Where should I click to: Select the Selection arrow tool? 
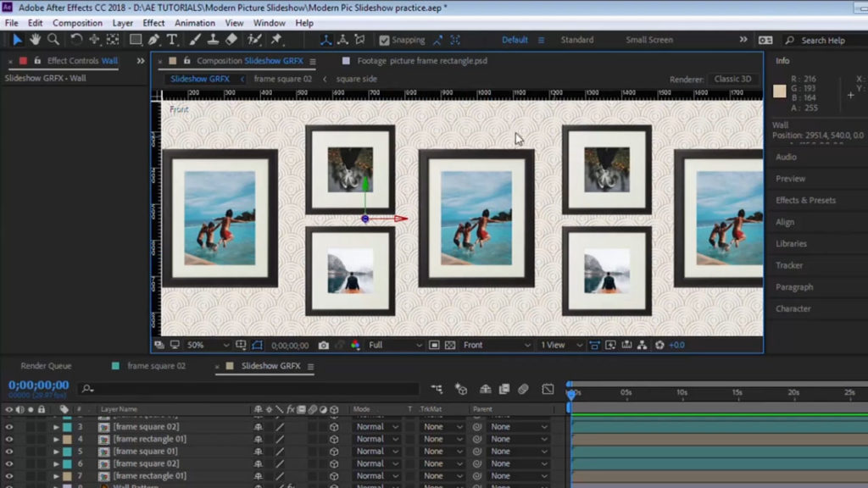17,40
